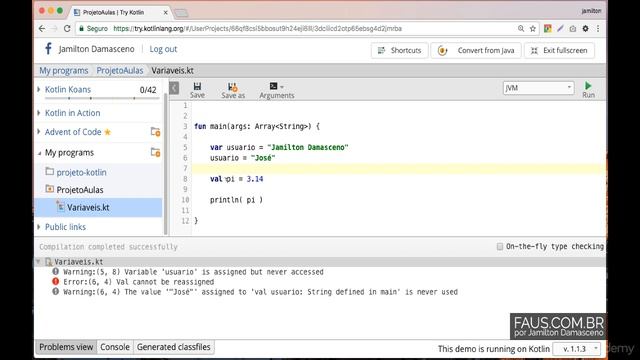Click the warning icon for 'usuario' never accessed
The width and height of the screenshot is (640, 360).
[56, 271]
